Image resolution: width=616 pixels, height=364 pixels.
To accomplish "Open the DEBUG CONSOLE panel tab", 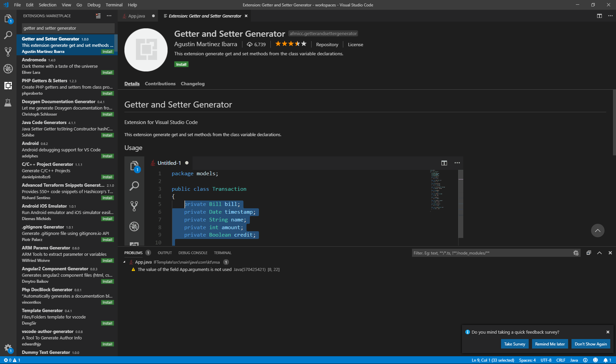I will pos(193,253).
